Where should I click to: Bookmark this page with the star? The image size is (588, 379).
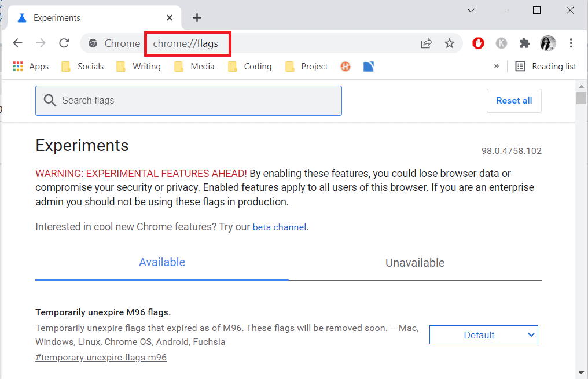click(x=449, y=43)
